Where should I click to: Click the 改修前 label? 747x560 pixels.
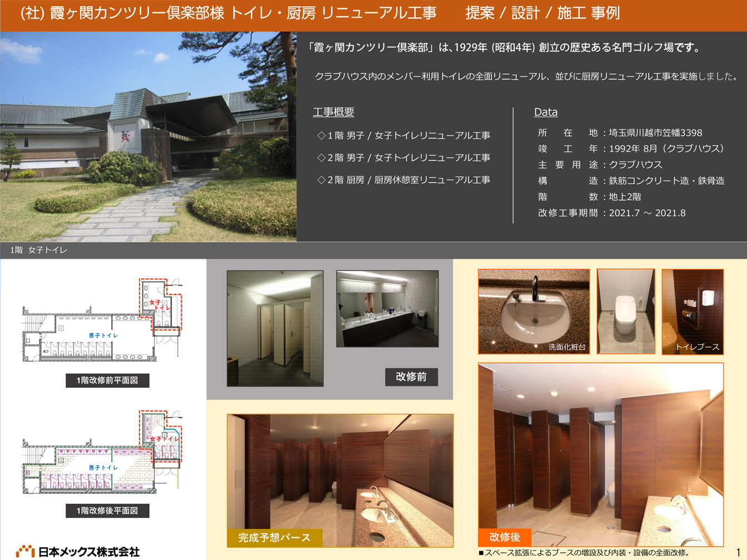coord(411,377)
